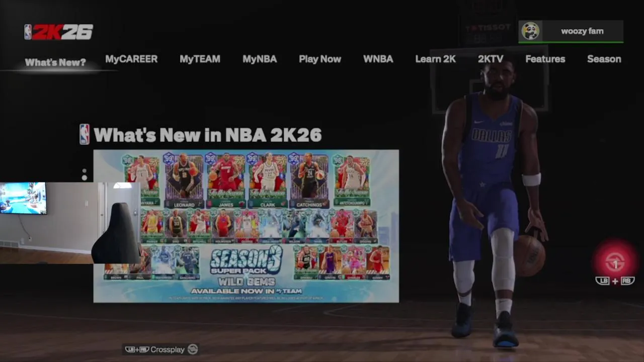Select the James player card
The height and width of the screenshot is (362, 644).
click(x=226, y=181)
